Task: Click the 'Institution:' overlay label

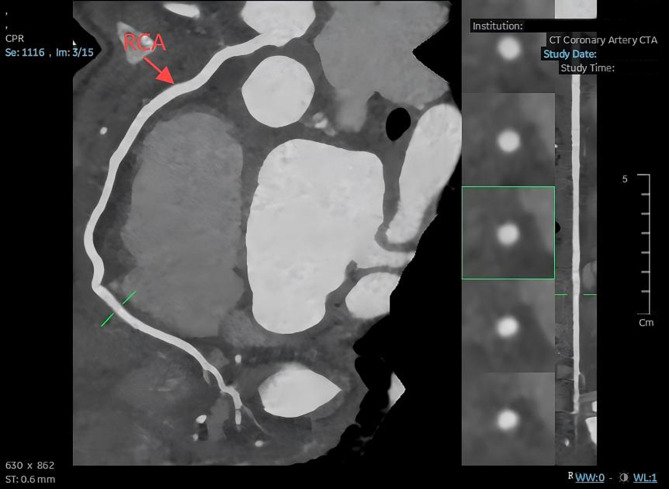Action: (497, 26)
